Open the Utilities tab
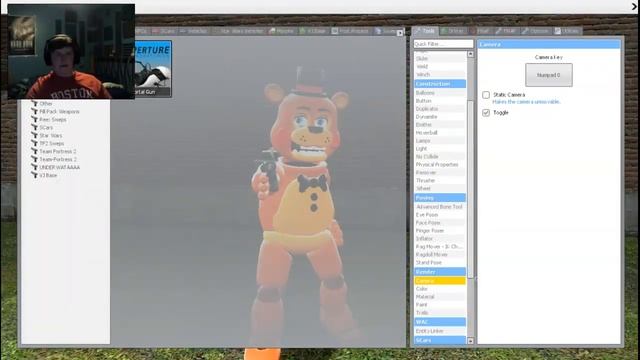The width and height of the screenshot is (640, 360). (567, 31)
